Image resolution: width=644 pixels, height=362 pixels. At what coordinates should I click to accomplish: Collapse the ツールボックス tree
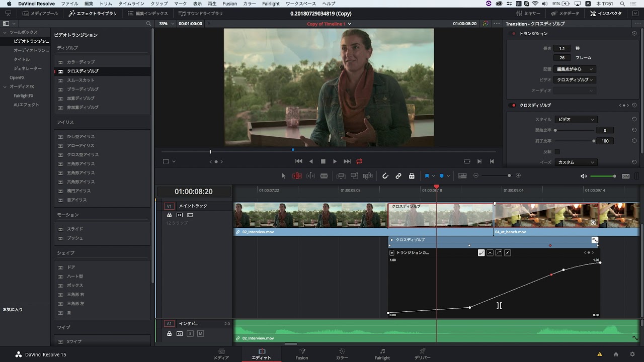pyautogui.click(x=5, y=32)
